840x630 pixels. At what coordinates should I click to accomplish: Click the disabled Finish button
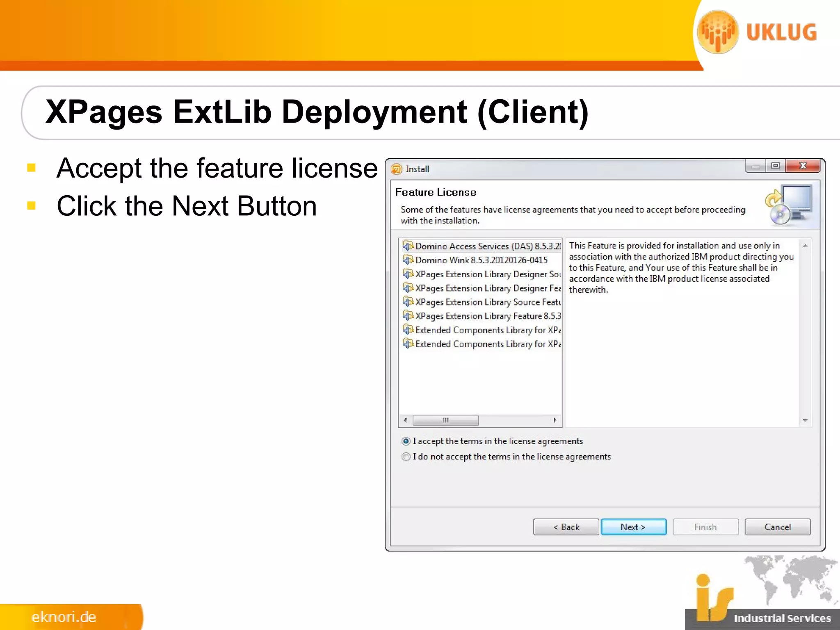pyautogui.click(x=705, y=527)
